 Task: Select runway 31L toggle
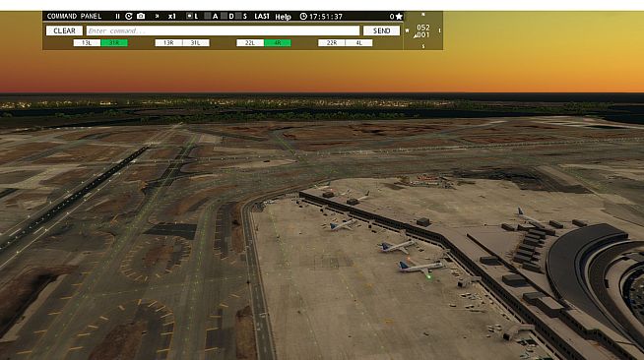click(x=196, y=42)
